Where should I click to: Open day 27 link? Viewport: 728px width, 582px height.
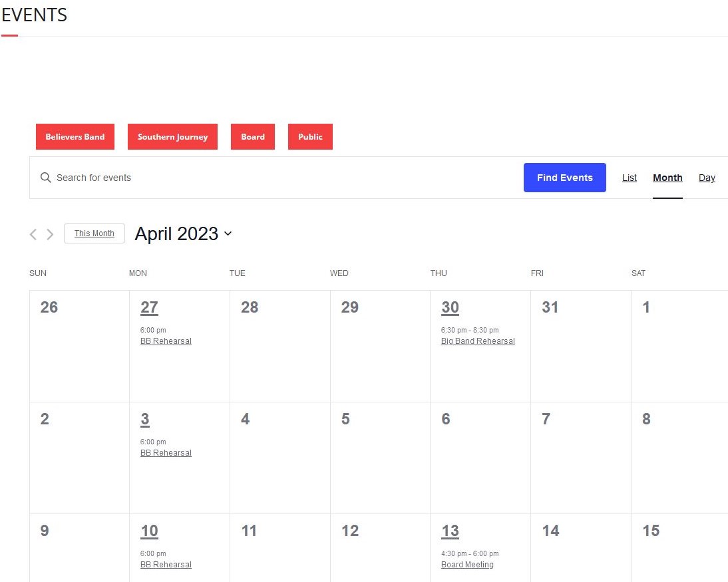point(149,307)
